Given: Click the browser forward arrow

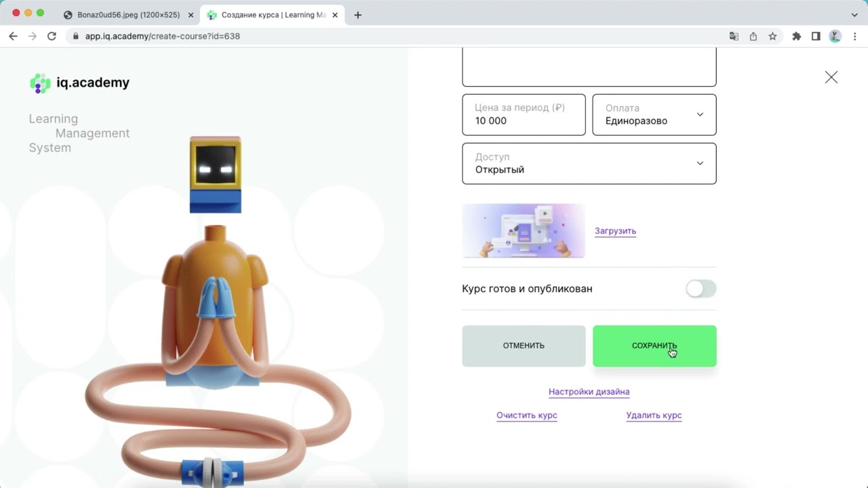Looking at the screenshot, I should 32,36.
